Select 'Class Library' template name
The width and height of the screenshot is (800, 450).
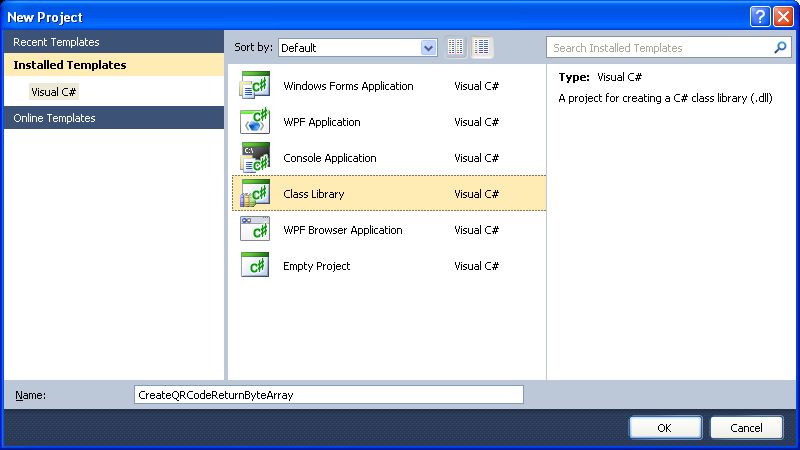coord(314,194)
